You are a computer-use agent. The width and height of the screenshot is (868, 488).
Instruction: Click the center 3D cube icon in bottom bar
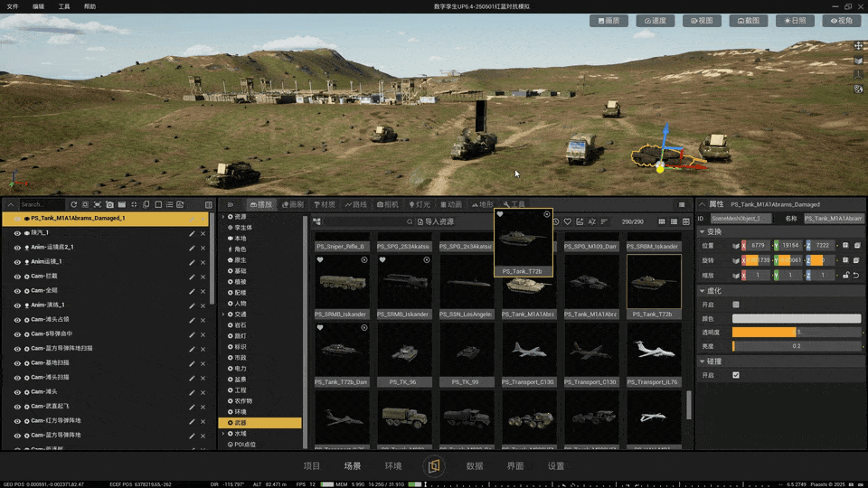pos(433,466)
